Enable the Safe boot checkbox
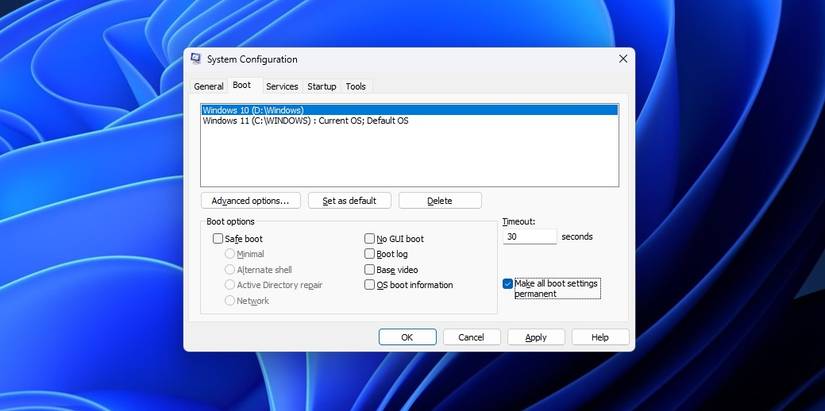This screenshot has height=411, width=825. pos(218,239)
